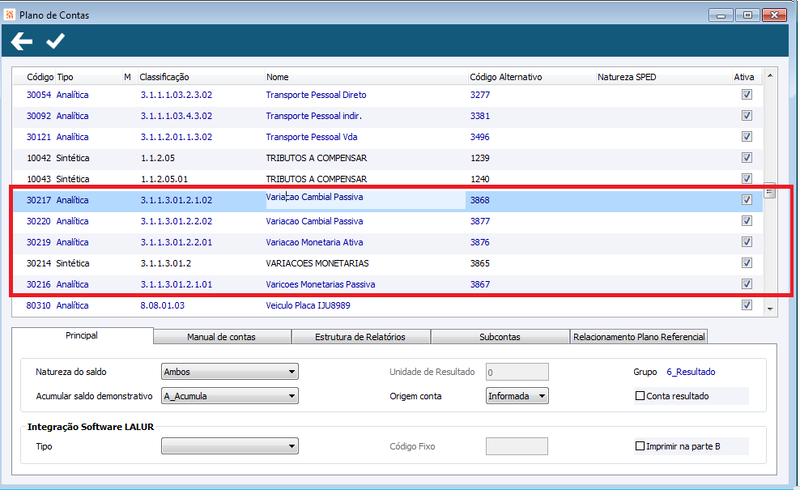Screen dimensions: 800x490
Task: Select code 30219 cell
Action: [39, 242]
